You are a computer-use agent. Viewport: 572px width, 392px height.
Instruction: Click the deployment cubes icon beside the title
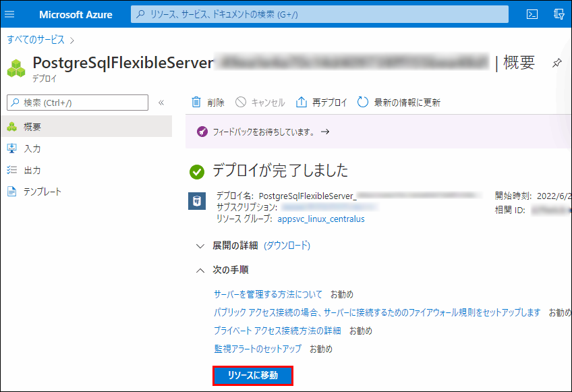pyautogui.click(x=16, y=69)
